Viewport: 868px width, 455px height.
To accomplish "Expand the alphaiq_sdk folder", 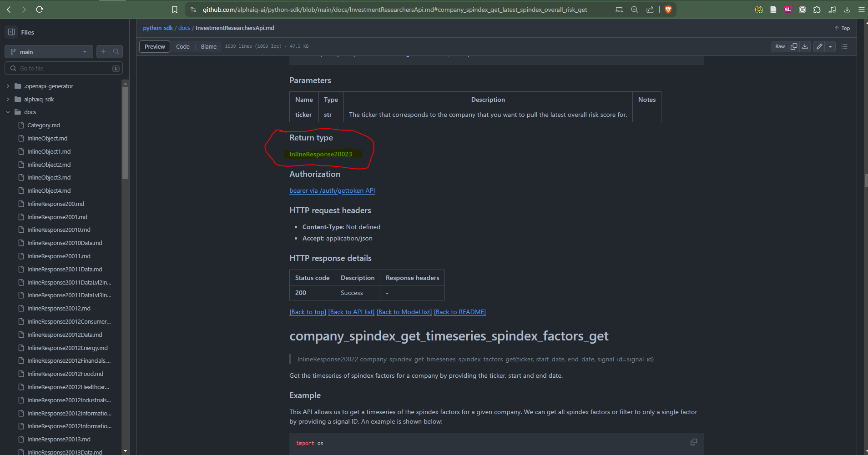I will point(8,99).
